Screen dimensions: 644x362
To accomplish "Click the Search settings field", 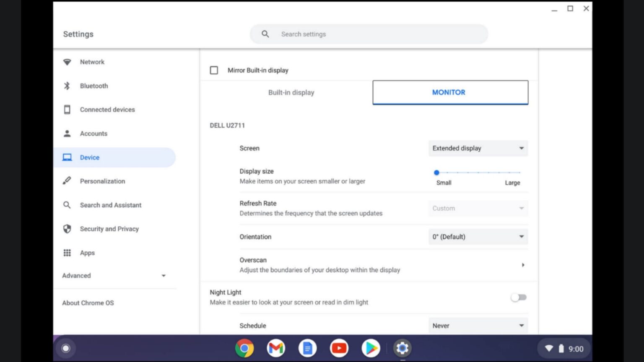I will pyautogui.click(x=369, y=34).
